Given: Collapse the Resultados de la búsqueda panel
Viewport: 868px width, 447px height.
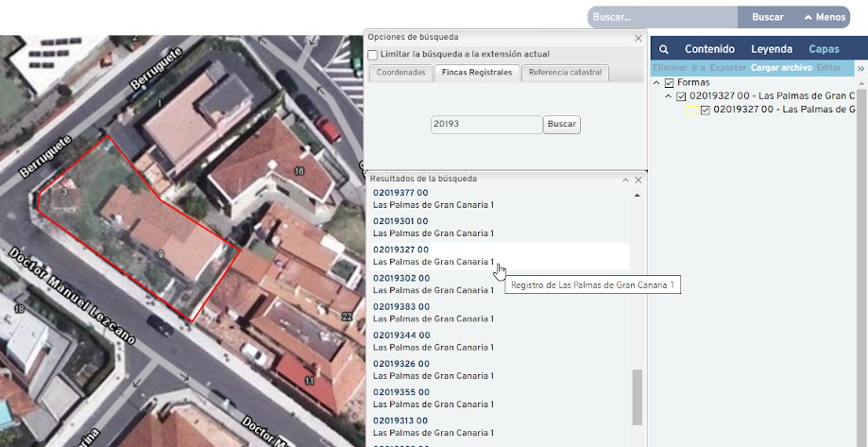Looking at the screenshot, I should pos(625,180).
